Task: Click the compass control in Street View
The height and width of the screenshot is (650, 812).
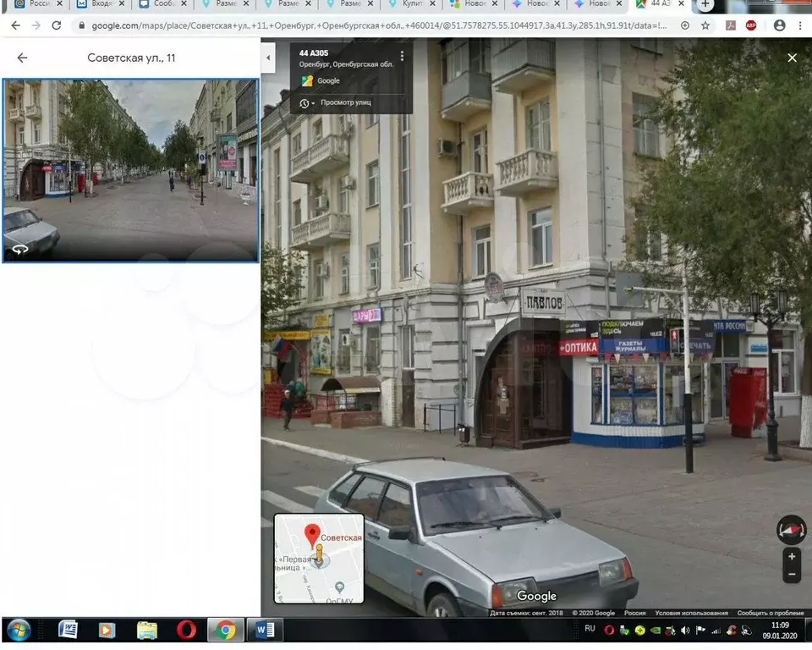Action: click(791, 529)
